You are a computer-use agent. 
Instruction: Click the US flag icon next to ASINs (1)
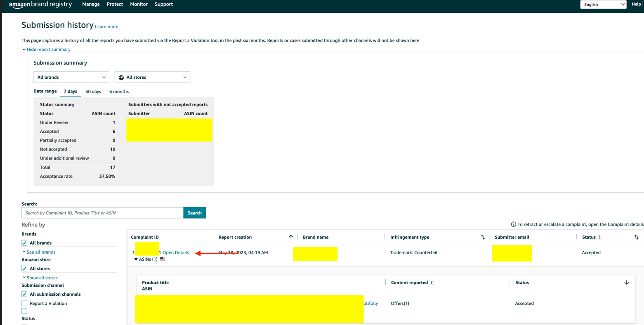click(x=163, y=259)
